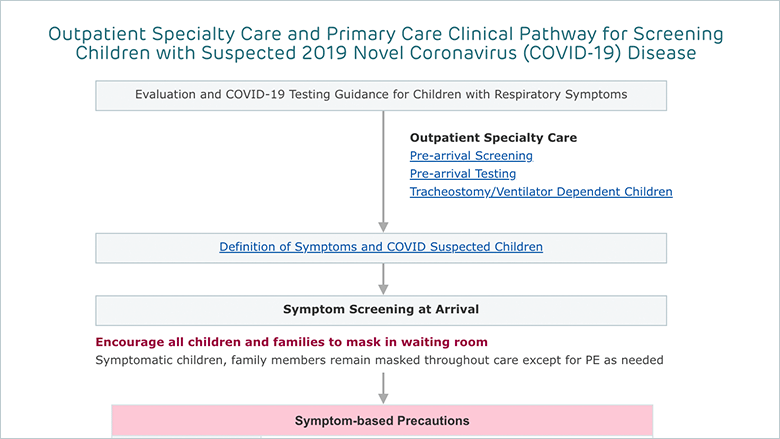The image size is (780, 439).
Task: Open the Pre-arrival Screening link
Action: click(x=471, y=156)
